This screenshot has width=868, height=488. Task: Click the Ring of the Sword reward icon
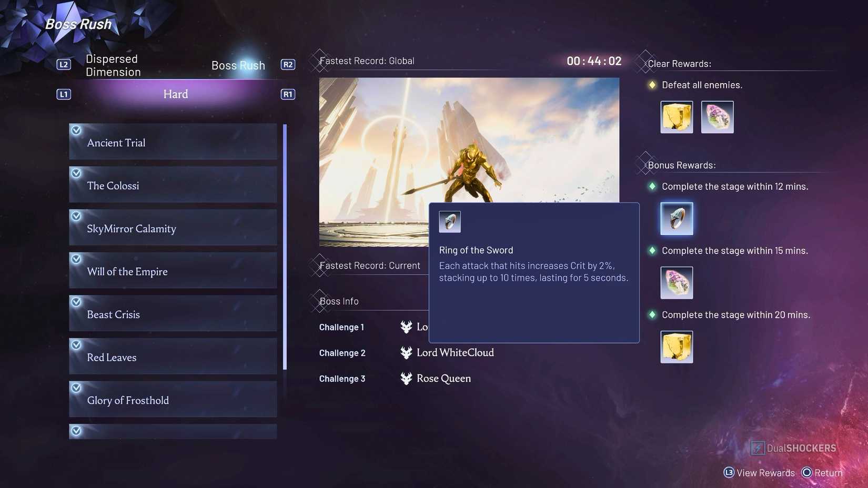pyautogui.click(x=677, y=219)
